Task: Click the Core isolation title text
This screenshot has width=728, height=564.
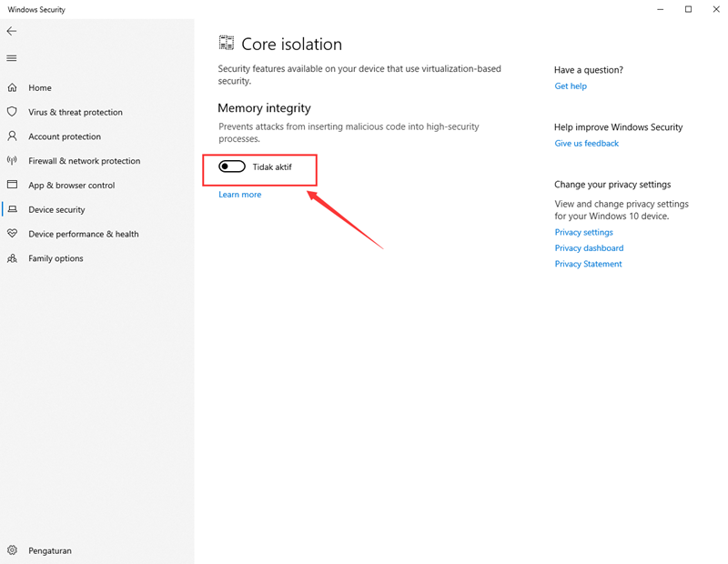Action: pos(291,44)
